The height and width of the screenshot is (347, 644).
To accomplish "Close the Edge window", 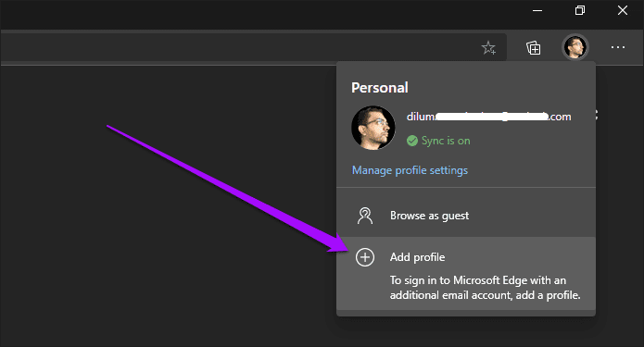I will (x=623, y=11).
